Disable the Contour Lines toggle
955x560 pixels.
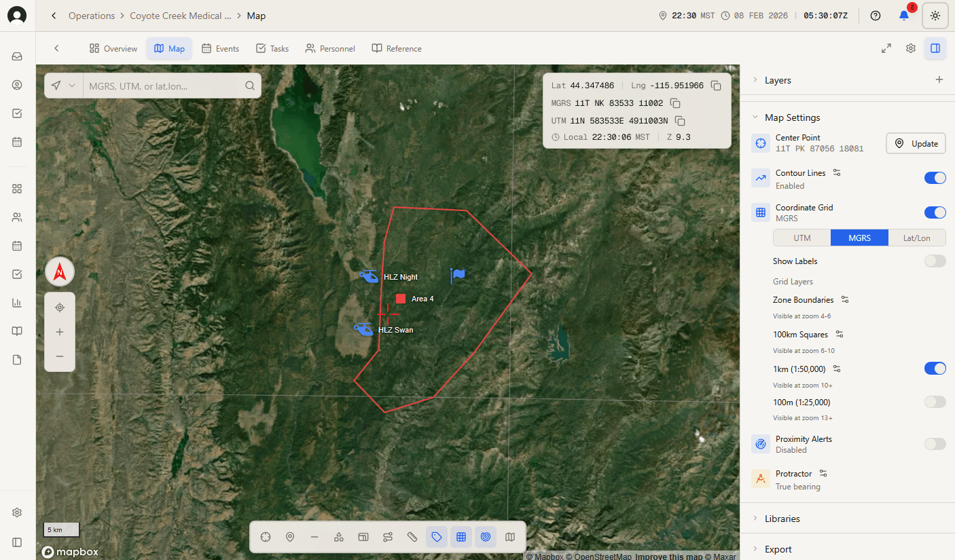[x=935, y=177]
